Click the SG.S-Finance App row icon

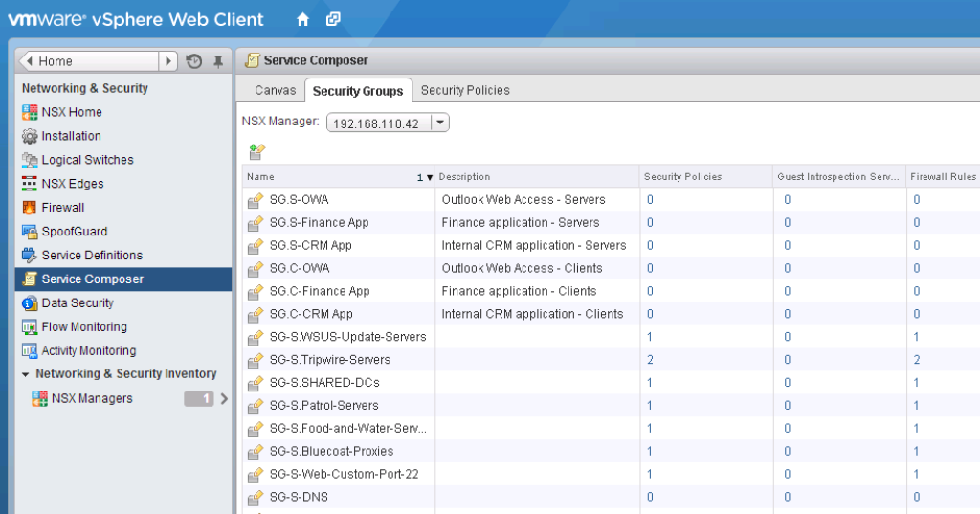(255, 223)
